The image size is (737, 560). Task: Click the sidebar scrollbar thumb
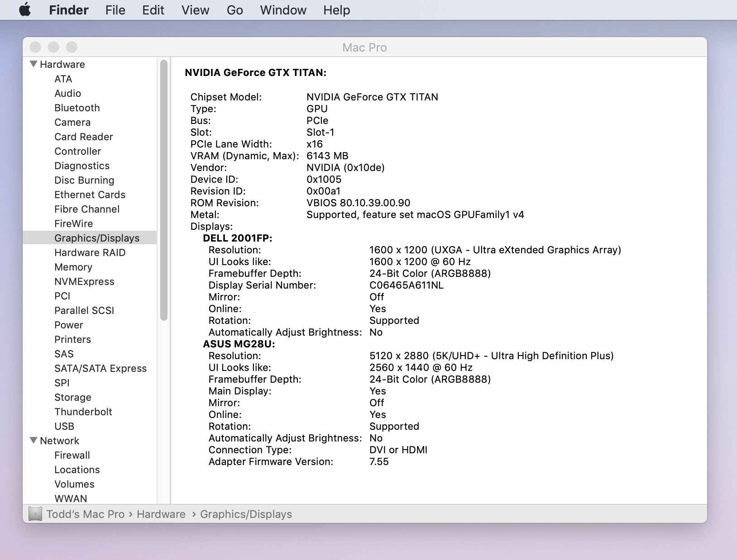coord(164,190)
